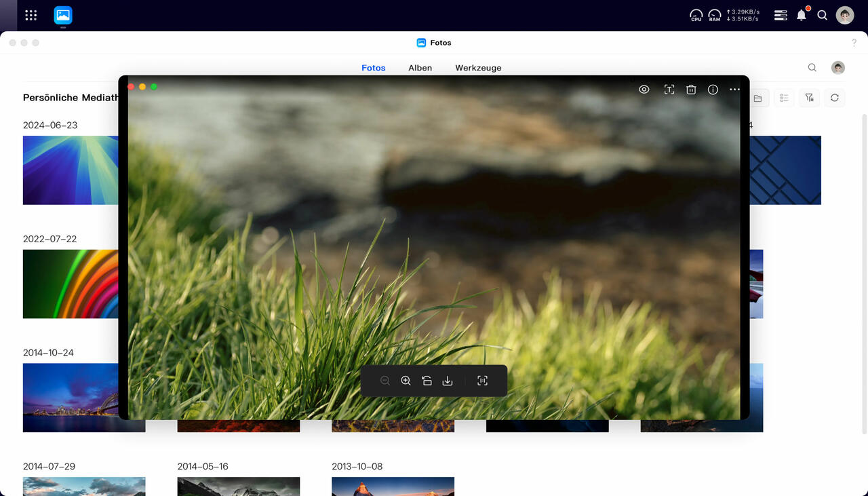Open the RAM usage monitor
The image size is (868, 496).
pos(715,15)
